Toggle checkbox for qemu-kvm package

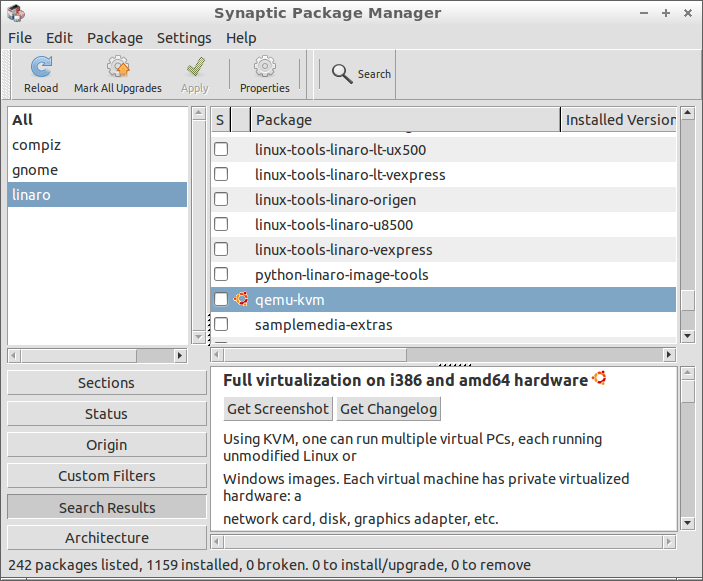click(221, 299)
